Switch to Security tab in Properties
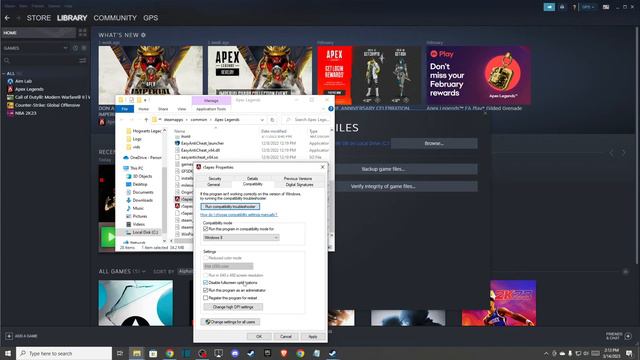This screenshot has height=360, width=640. coord(215,178)
